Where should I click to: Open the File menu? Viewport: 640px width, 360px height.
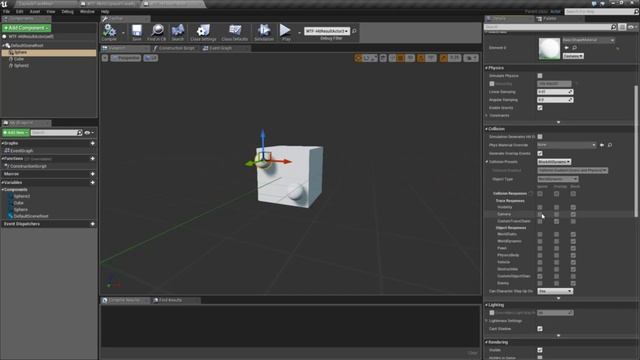(x=6, y=12)
